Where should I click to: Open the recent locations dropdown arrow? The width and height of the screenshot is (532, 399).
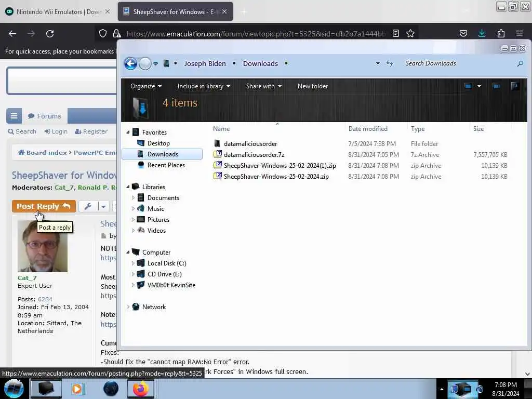pos(155,64)
